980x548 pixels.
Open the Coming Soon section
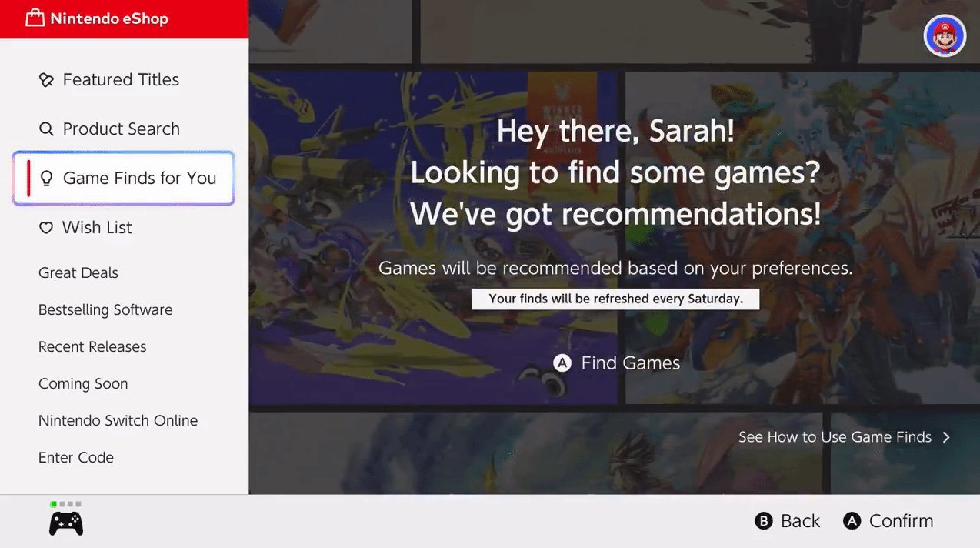pyautogui.click(x=83, y=383)
